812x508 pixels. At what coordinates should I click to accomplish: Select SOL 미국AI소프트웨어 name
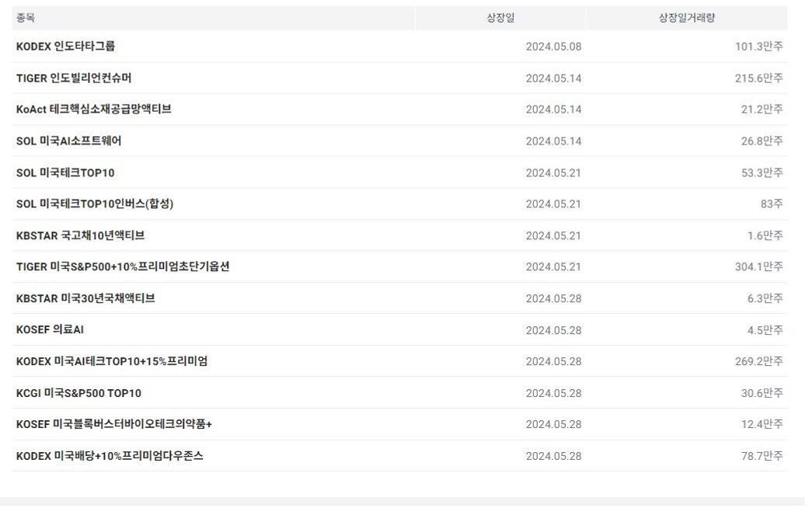coord(69,141)
